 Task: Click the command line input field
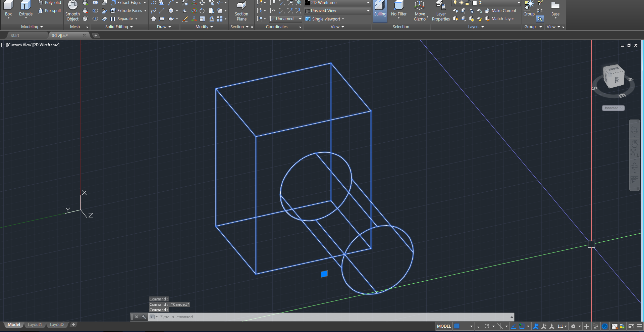334,317
